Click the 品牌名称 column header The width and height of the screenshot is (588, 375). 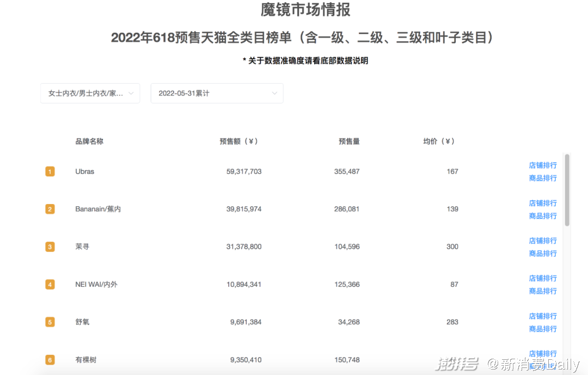coord(89,142)
